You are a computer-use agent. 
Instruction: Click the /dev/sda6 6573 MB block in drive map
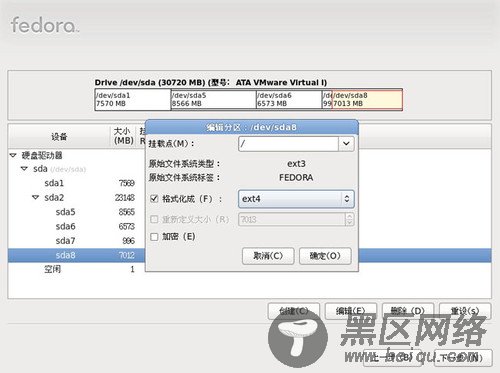coord(289,99)
